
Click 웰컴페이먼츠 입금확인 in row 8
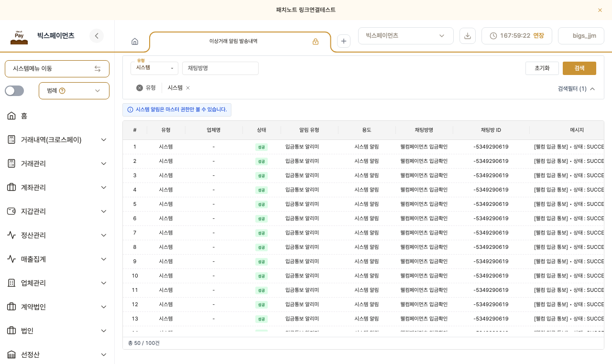(424, 247)
